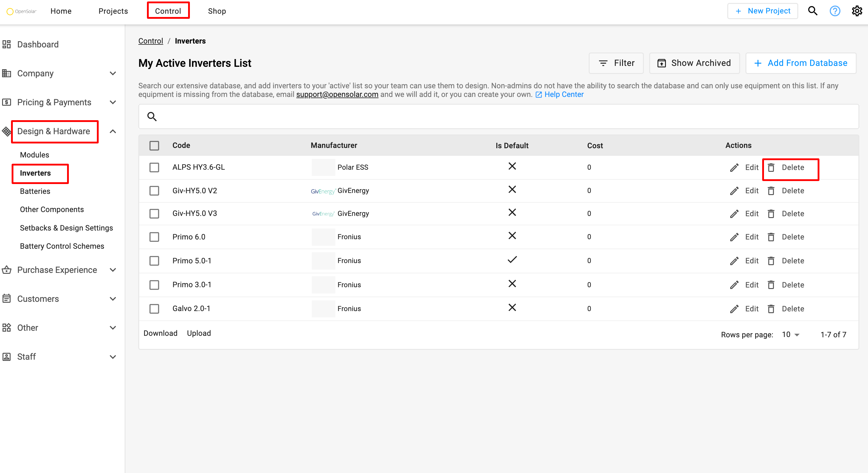Open the Shop menu item

click(x=217, y=11)
